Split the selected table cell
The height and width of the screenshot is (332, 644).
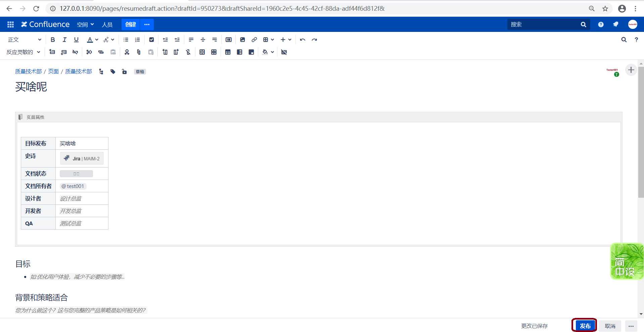pos(214,52)
